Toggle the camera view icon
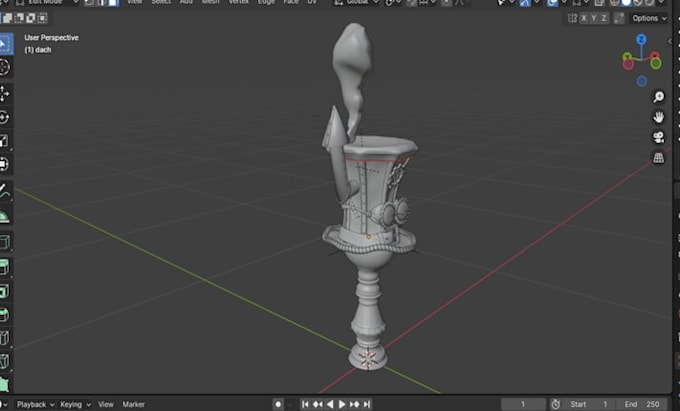The height and width of the screenshot is (411, 680). pyautogui.click(x=658, y=137)
